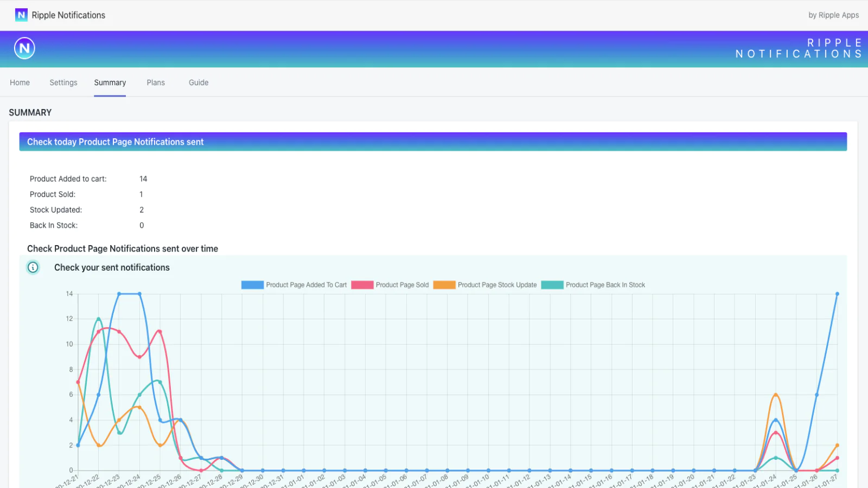Viewport: 868px width, 488px height.
Task: Click the RIPPLE NOTIFICATIONS banner text
Action: click(797, 48)
